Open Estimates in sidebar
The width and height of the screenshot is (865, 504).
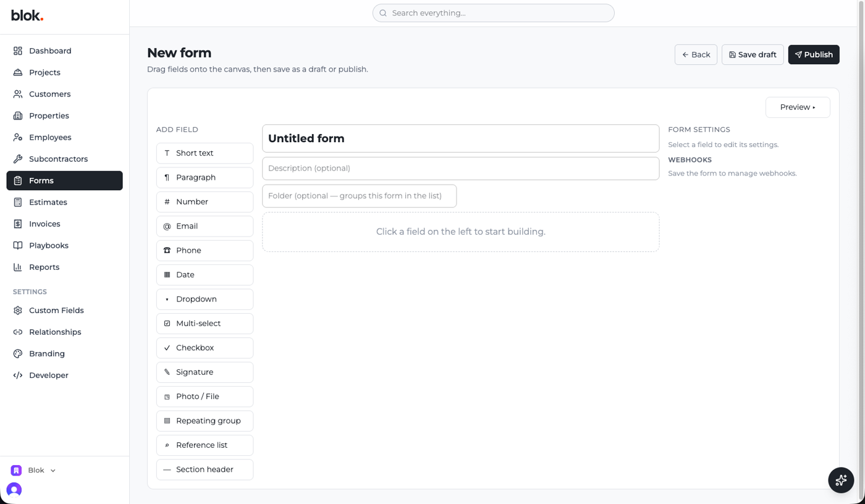(64, 202)
